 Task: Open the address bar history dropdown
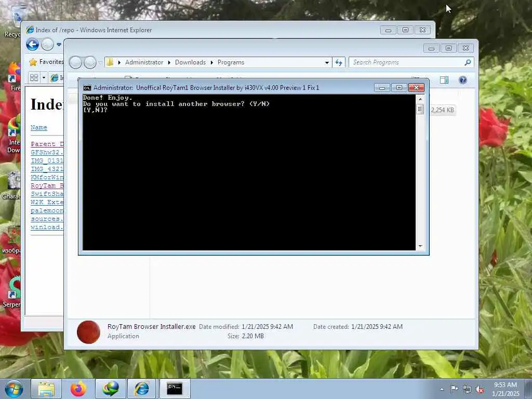327,62
